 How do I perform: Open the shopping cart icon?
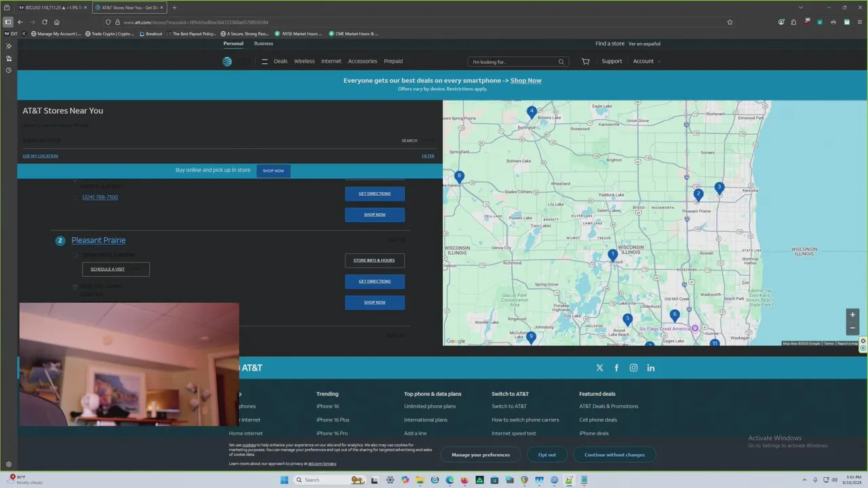click(586, 61)
